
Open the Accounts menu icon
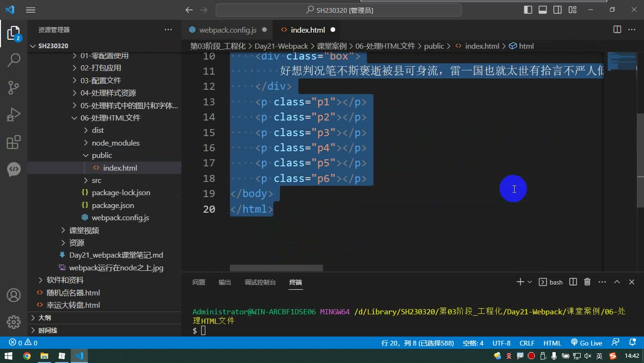[14, 295]
